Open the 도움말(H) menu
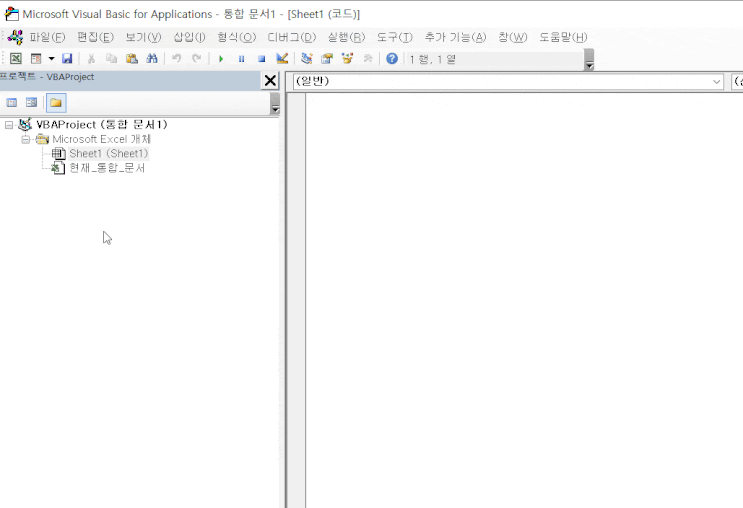The height and width of the screenshot is (508, 743). click(x=563, y=37)
